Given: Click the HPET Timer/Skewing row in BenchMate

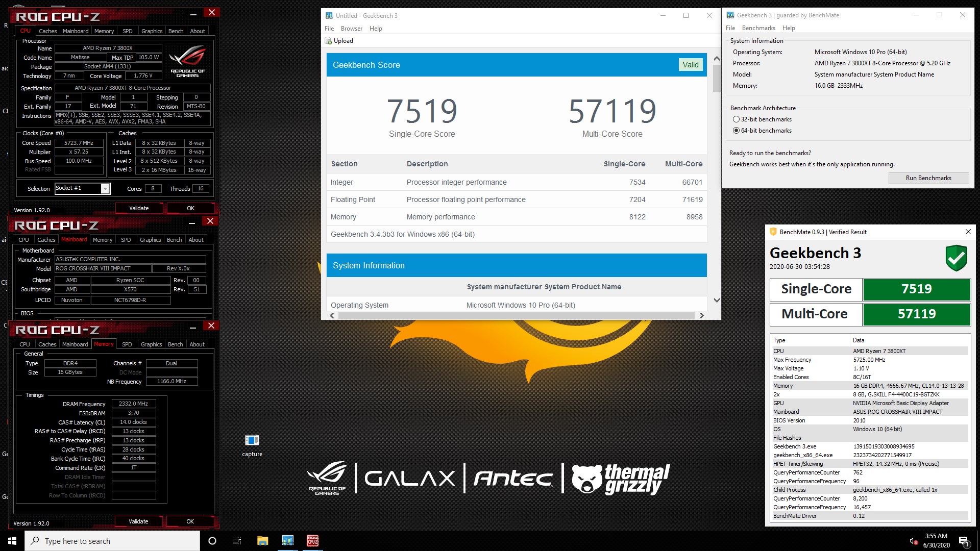Looking at the screenshot, I should (x=870, y=464).
